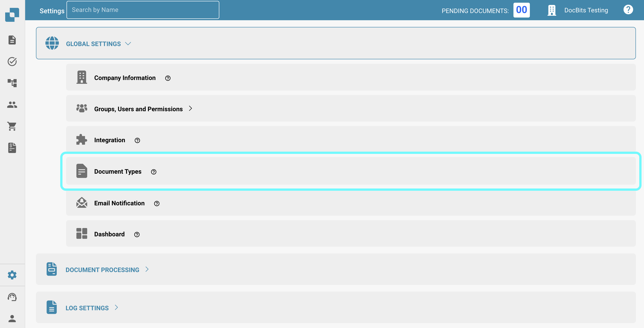The height and width of the screenshot is (328, 644).
Task: Expand the Document Processing section
Action: [x=147, y=269]
